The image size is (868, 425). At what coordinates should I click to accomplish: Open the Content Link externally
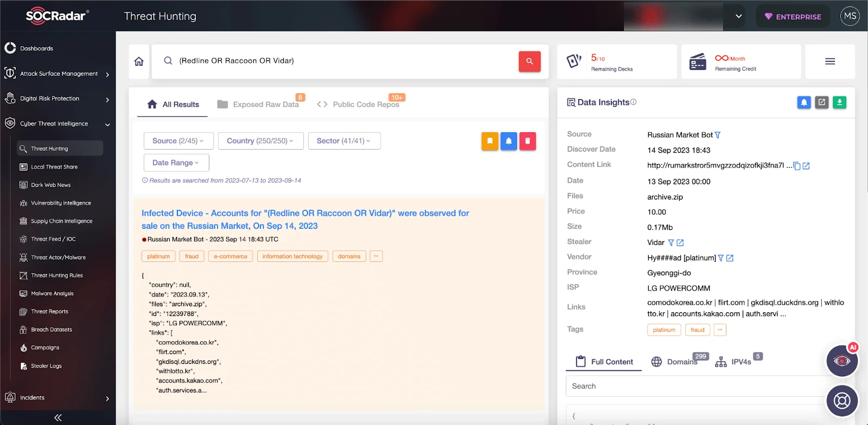[x=806, y=166]
